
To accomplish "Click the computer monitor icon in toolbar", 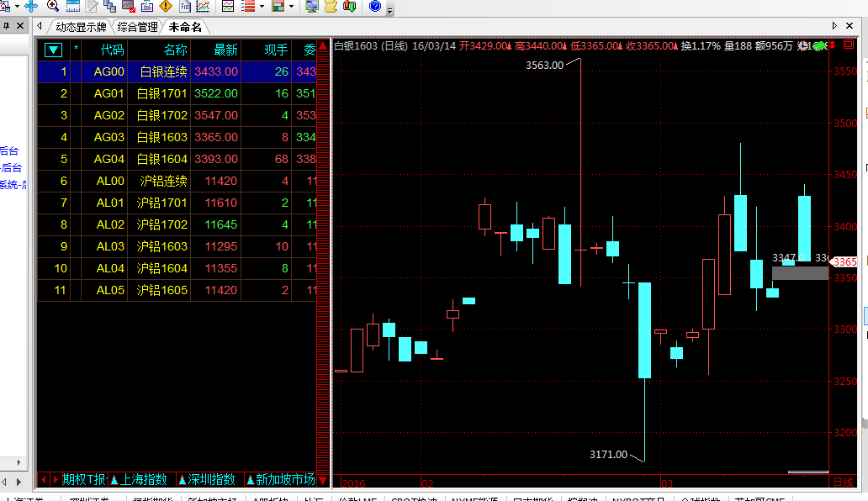I will pos(312,7).
